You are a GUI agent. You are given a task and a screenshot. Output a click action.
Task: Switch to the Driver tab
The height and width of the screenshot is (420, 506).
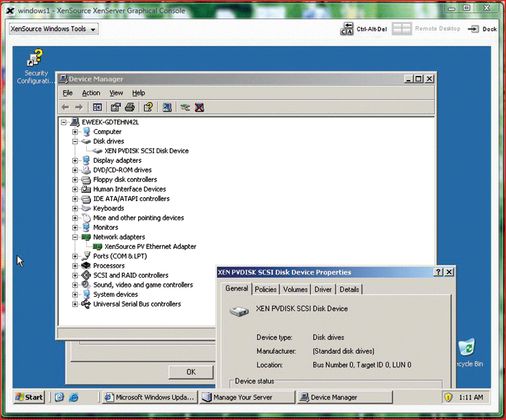[x=323, y=289]
